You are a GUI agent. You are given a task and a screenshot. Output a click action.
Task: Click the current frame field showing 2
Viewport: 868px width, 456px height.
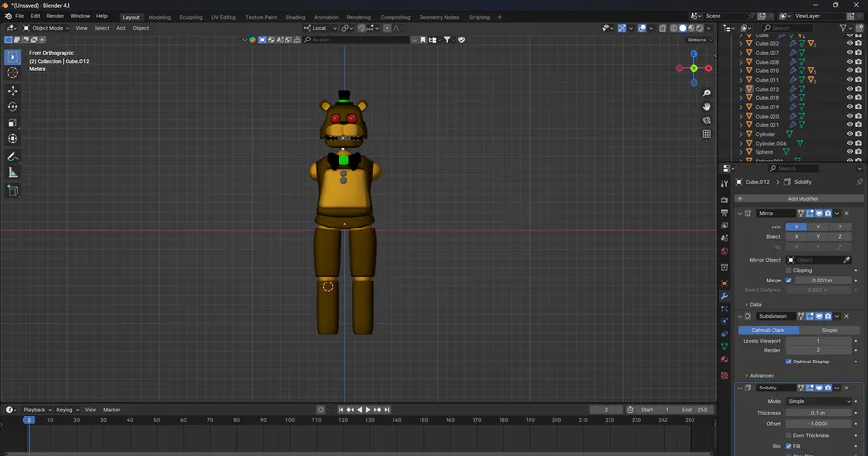pos(607,410)
